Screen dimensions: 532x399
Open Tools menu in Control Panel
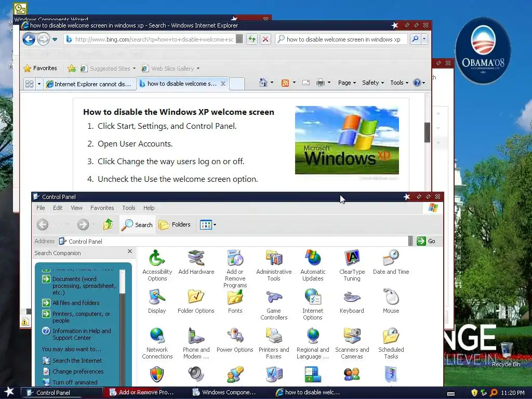129,208
